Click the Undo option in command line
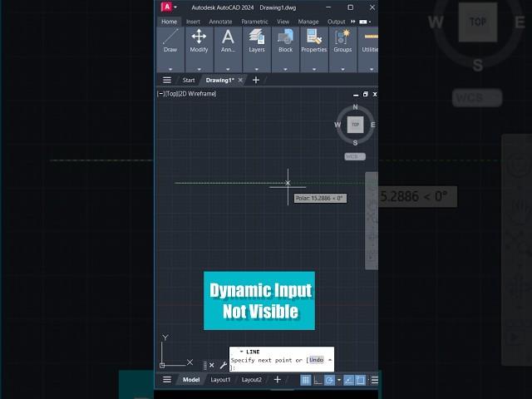Viewport: 532px width, 399px height. pyautogui.click(x=316, y=360)
